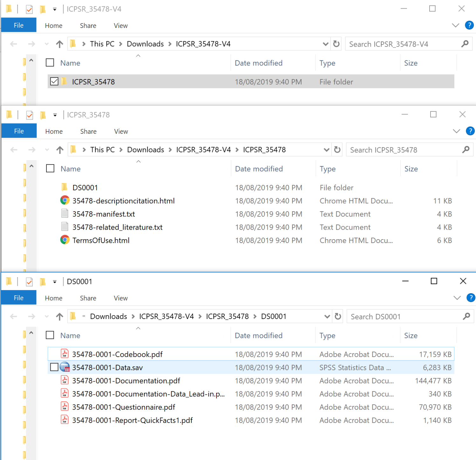Screen dimensions: 476x460
Task: Click ICPSR_35478-V4 breadcrumb in ICPSR_35478 window
Action: 204,150
